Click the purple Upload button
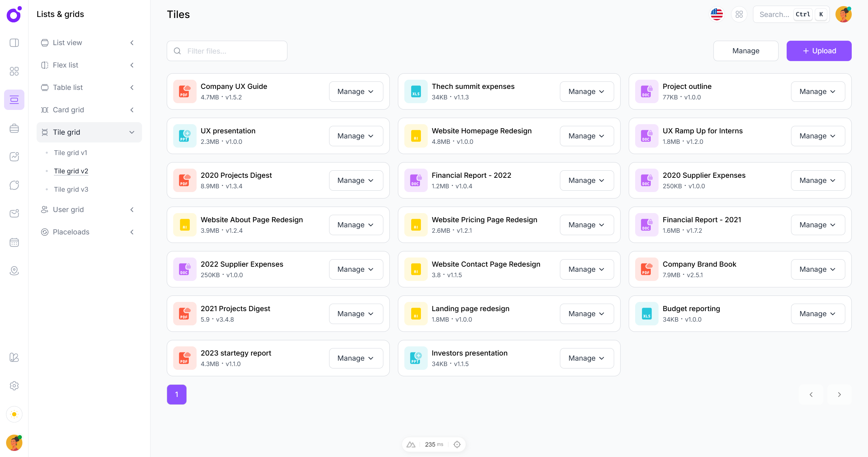The image size is (868, 457). [819, 51]
